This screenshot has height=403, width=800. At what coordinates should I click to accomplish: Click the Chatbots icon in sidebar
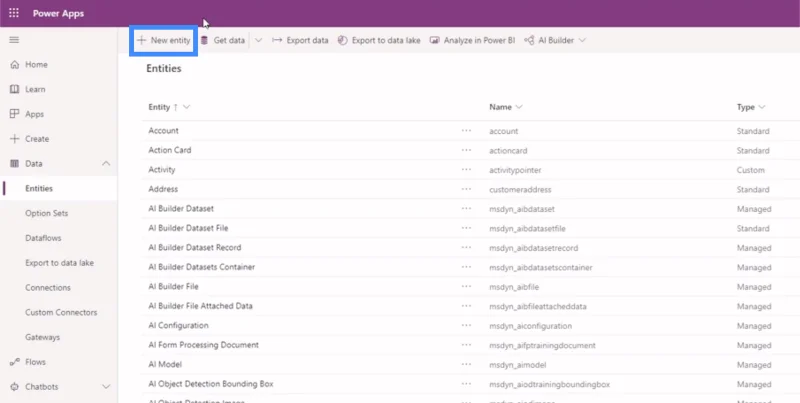click(15, 387)
